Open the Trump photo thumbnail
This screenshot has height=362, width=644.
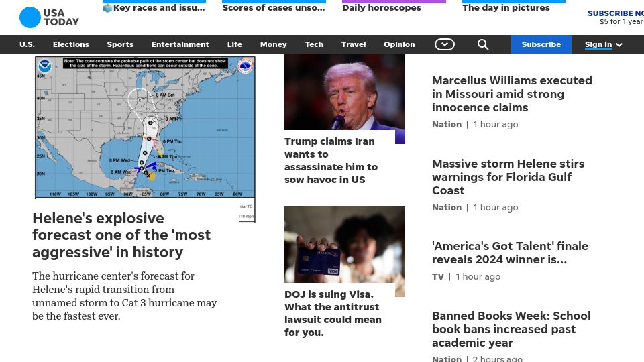(x=345, y=92)
